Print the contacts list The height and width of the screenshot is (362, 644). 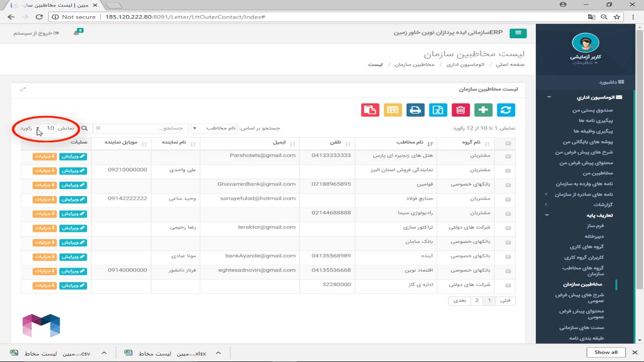(416, 110)
